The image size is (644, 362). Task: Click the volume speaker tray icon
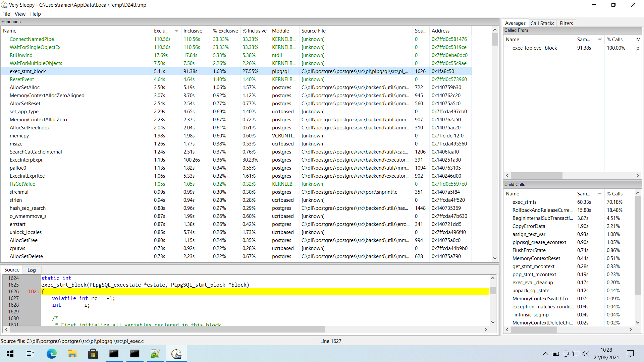[586, 354]
